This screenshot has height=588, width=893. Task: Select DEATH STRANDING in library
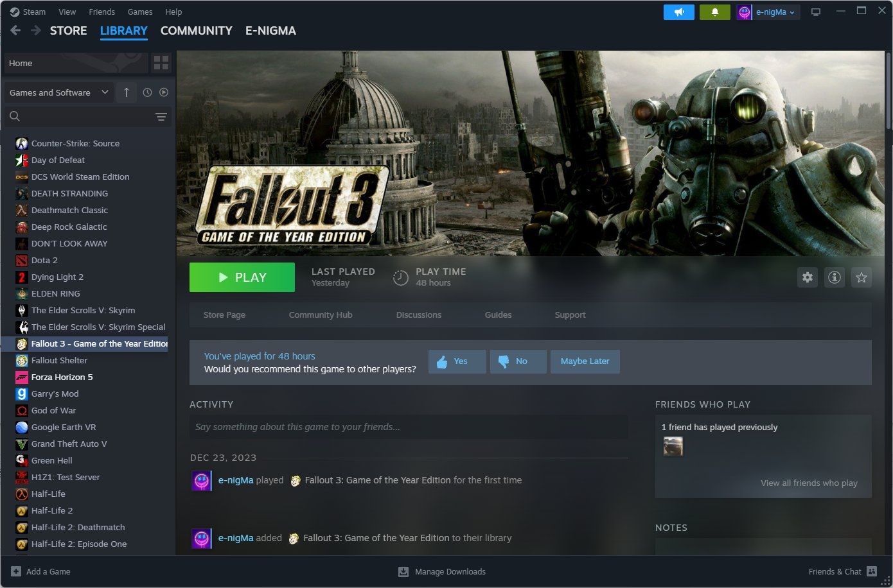click(x=69, y=193)
